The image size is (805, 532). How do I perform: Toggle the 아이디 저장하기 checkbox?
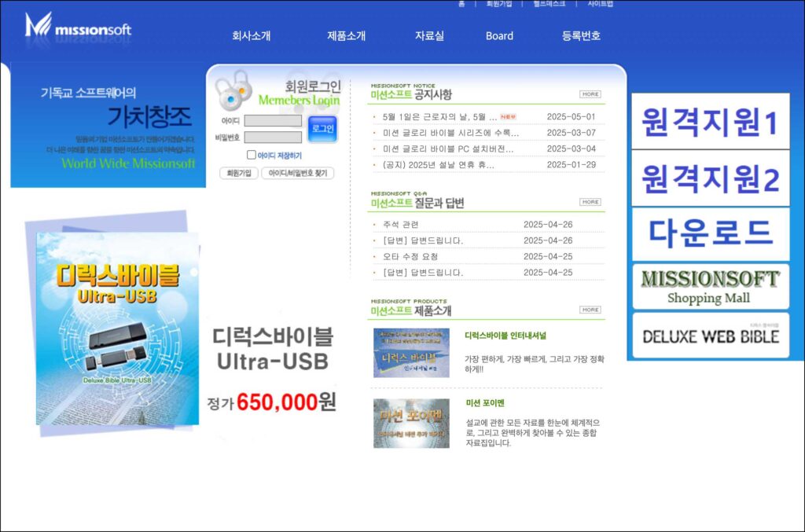tap(252, 155)
